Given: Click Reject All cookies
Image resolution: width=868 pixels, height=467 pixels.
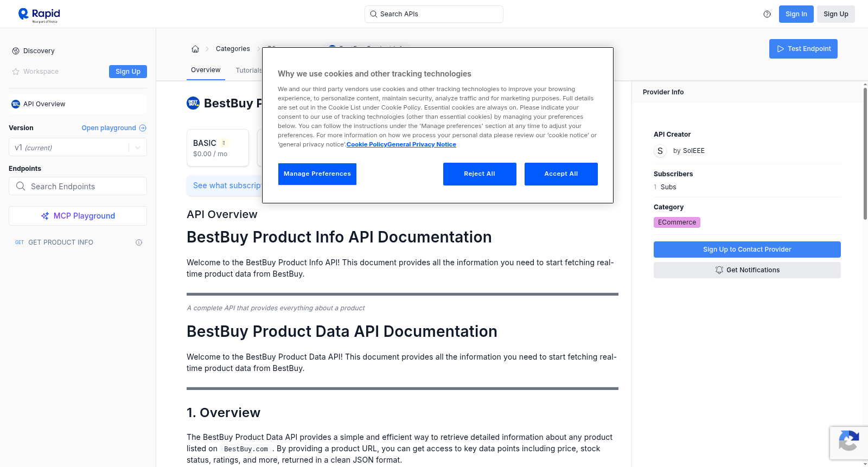Looking at the screenshot, I should pyautogui.click(x=480, y=174).
